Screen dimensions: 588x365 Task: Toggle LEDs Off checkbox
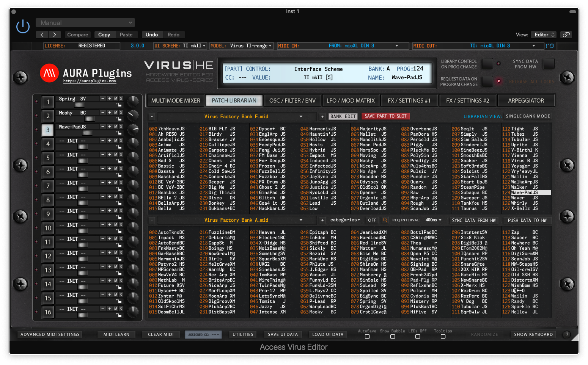[x=418, y=337]
